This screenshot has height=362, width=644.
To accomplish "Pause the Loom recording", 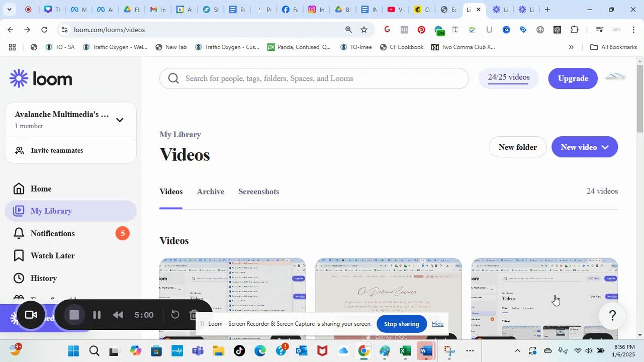I will click(x=97, y=315).
